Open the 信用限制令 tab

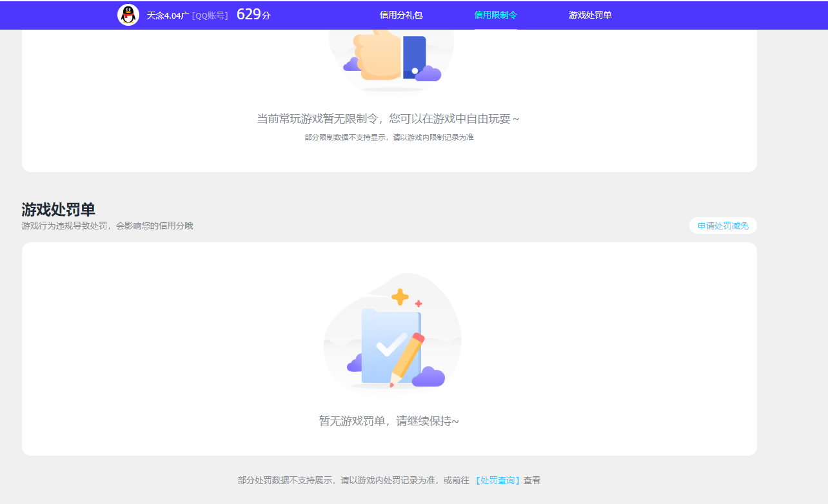click(x=496, y=15)
